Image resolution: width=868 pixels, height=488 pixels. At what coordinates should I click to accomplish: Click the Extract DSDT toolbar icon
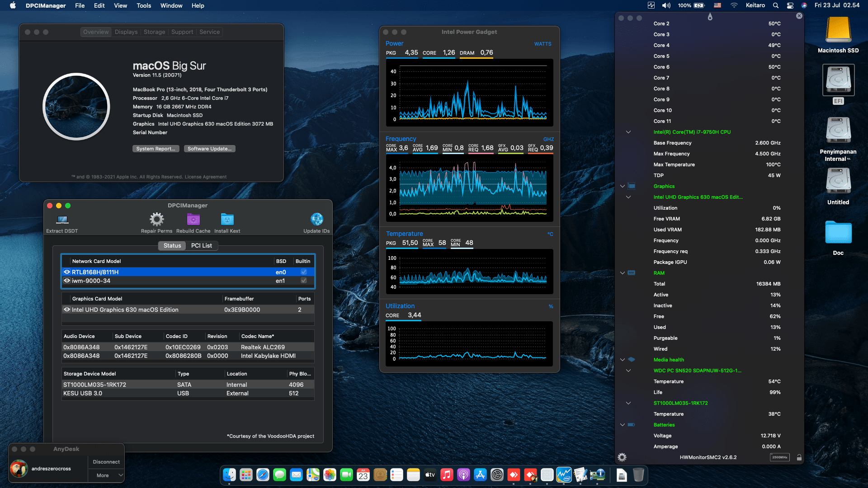[62, 220]
